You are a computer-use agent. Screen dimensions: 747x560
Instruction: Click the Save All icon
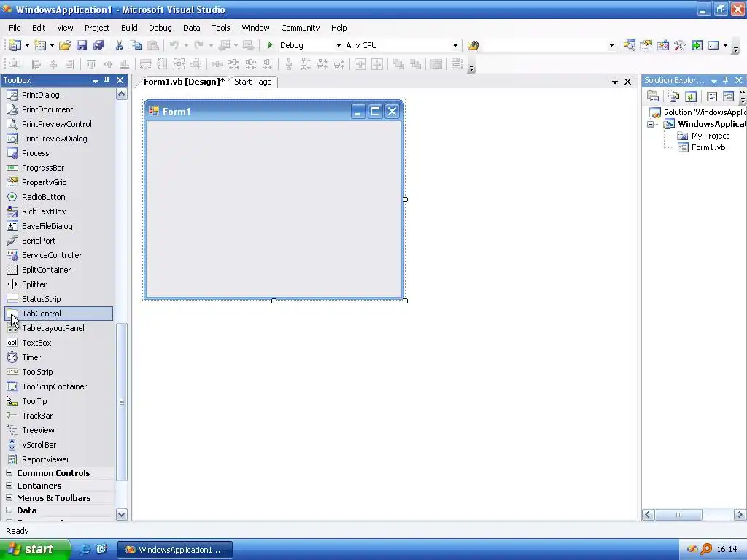[x=98, y=45]
